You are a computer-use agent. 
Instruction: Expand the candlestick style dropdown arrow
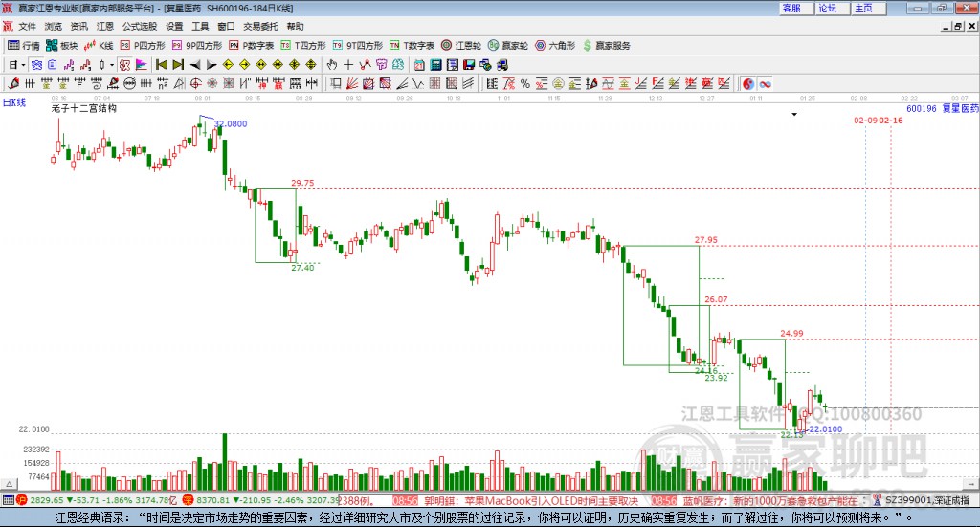click(x=112, y=65)
